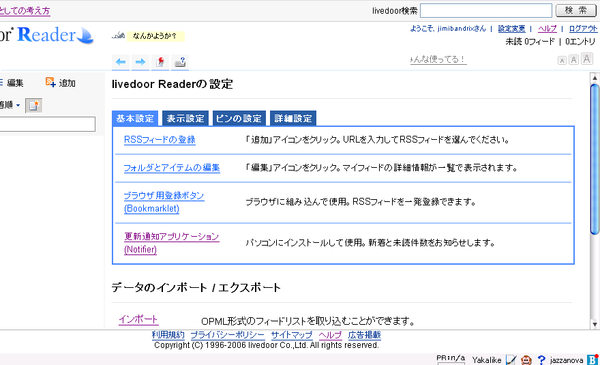Image resolution: width=600 pixels, height=365 pixels.
Task: Open the RSSフィードの登録 link
Action: pyautogui.click(x=160, y=140)
